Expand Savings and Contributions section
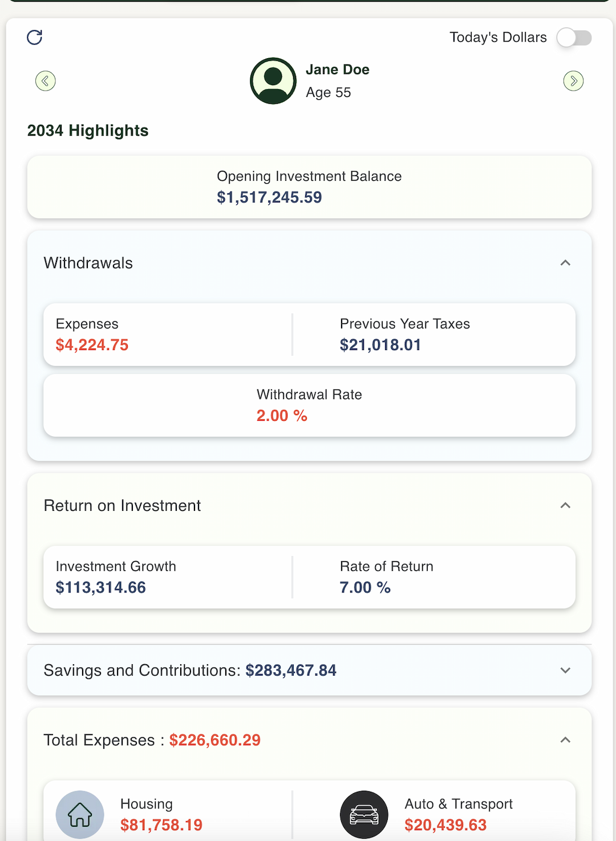The width and height of the screenshot is (616, 841). (565, 671)
